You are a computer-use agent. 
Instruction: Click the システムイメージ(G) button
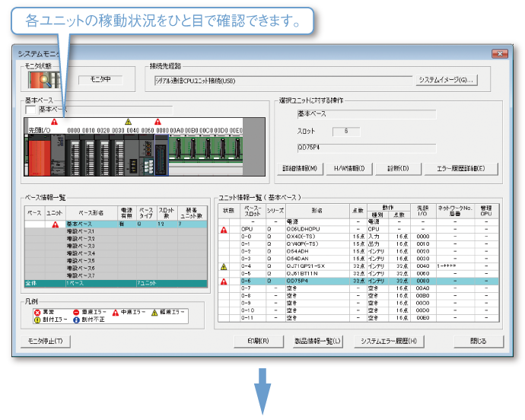click(447, 79)
